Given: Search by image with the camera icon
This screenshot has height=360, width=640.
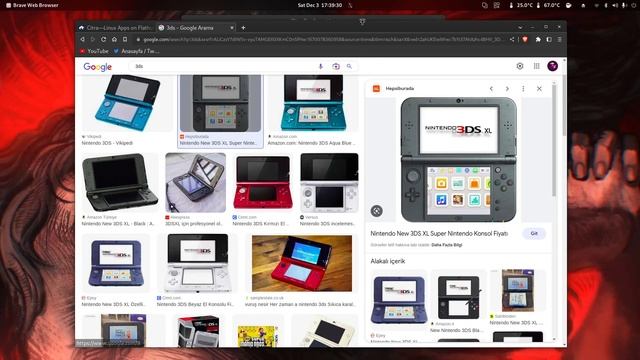Looking at the screenshot, I should coord(336,66).
